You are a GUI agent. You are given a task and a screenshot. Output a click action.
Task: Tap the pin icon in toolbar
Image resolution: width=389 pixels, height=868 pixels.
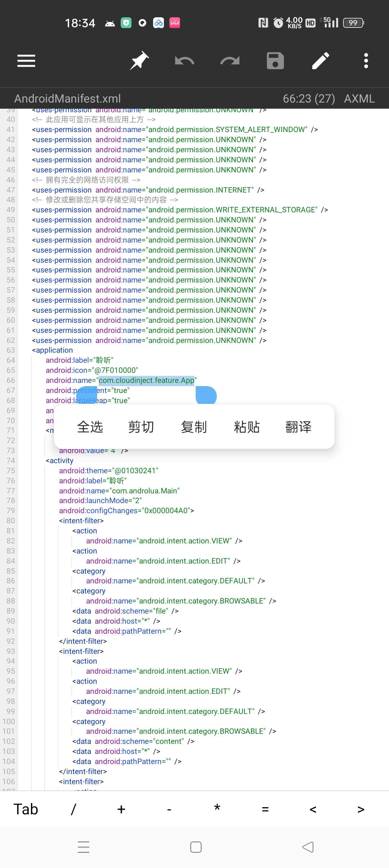139,61
